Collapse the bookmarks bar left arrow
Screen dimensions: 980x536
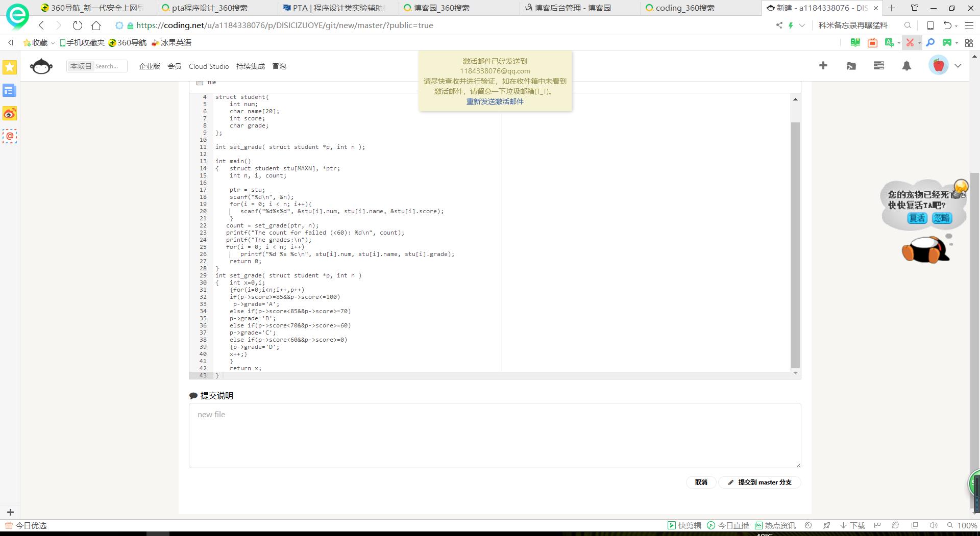11,43
